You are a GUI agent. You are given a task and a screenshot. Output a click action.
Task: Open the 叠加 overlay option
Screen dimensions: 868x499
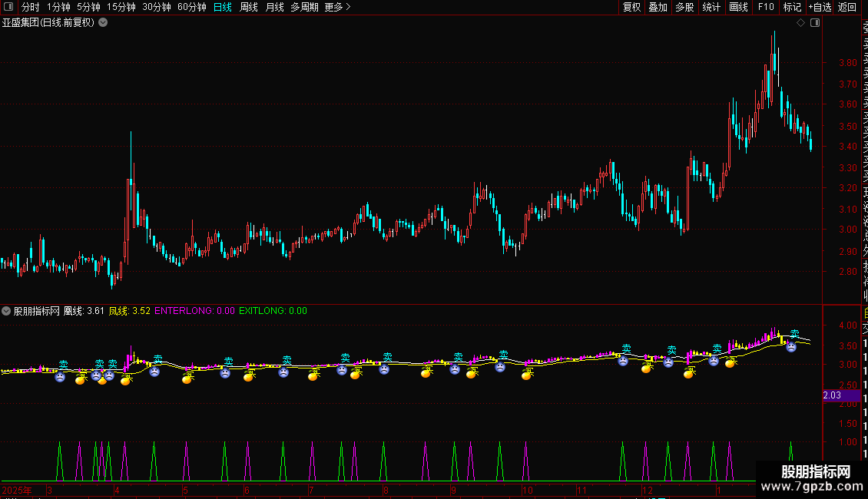tap(658, 7)
